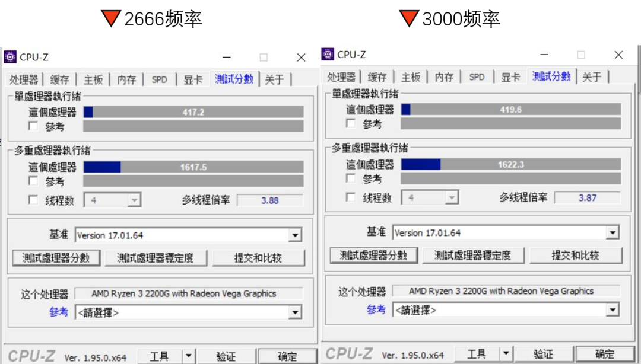Open the SPD tab in the 2666 window

click(160, 79)
